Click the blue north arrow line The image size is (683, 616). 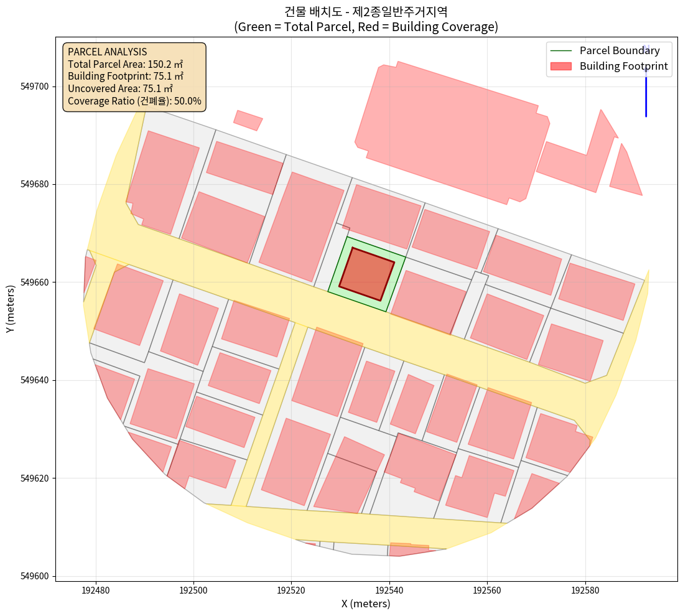(646, 93)
